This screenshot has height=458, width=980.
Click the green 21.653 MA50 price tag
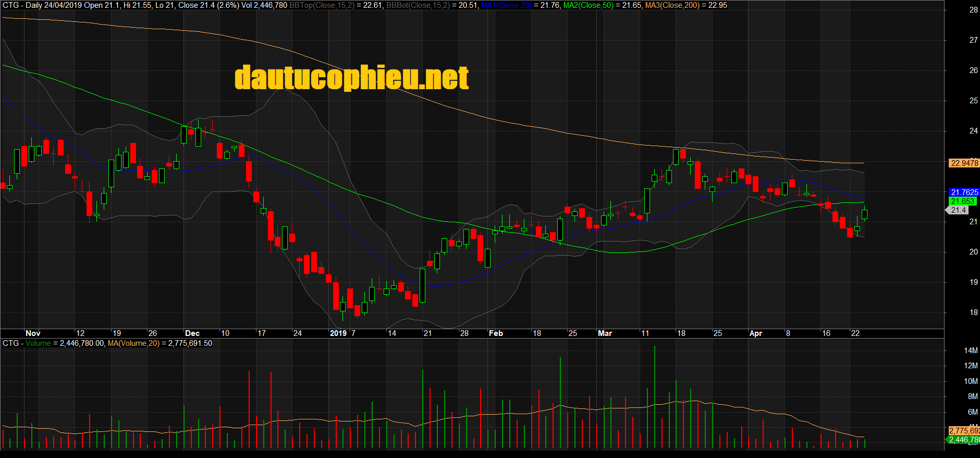point(962,201)
